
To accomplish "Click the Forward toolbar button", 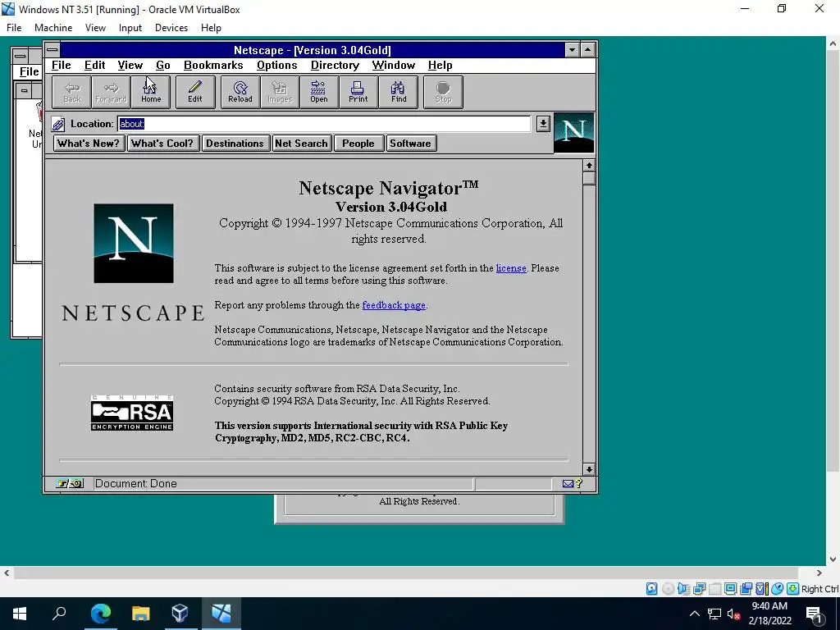I will 111,92.
